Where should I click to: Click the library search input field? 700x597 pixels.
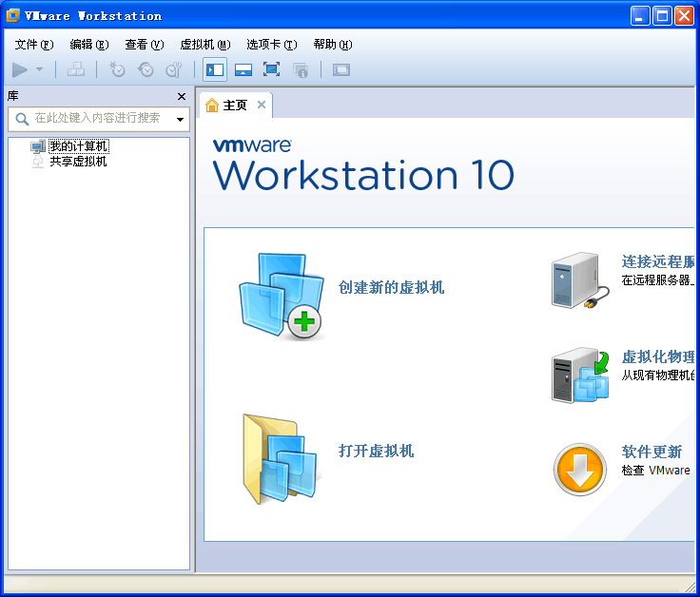pyautogui.click(x=99, y=119)
